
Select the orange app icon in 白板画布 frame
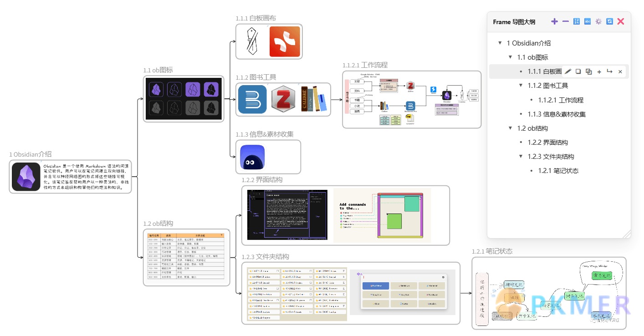tap(285, 41)
